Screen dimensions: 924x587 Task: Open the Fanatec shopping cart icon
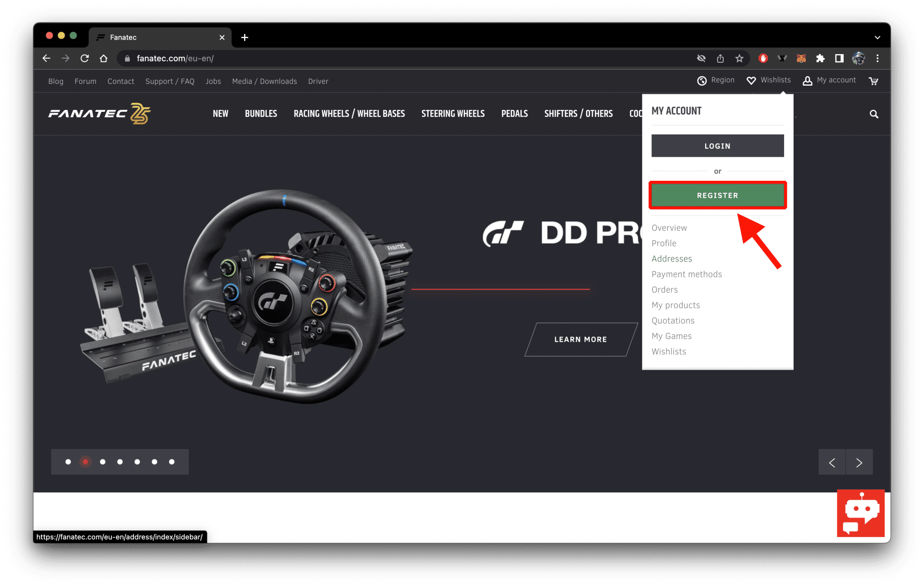(x=873, y=81)
